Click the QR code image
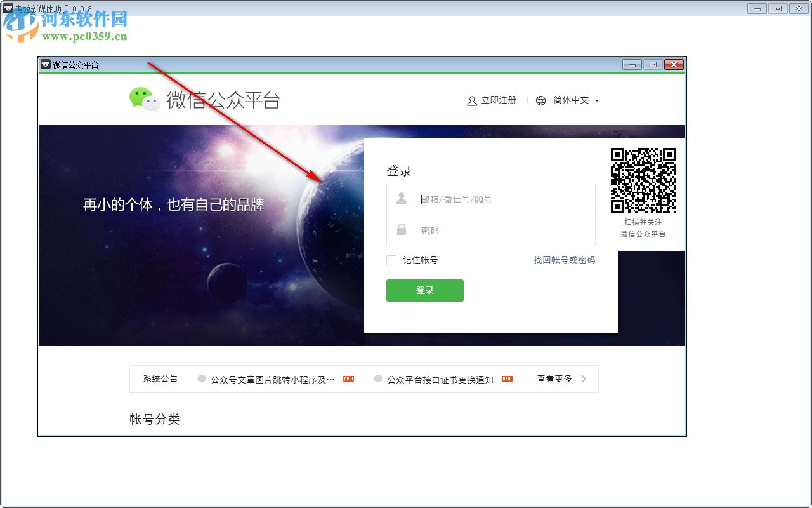812x508 pixels. point(643,180)
